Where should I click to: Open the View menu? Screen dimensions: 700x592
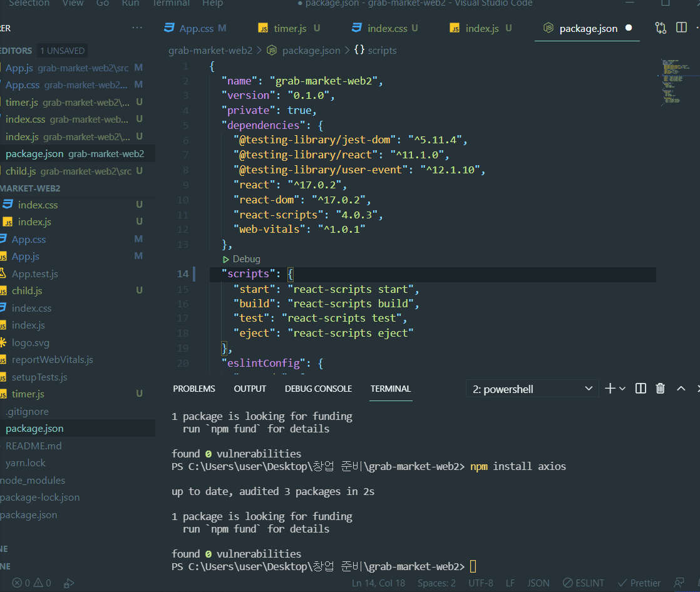coord(73,3)
